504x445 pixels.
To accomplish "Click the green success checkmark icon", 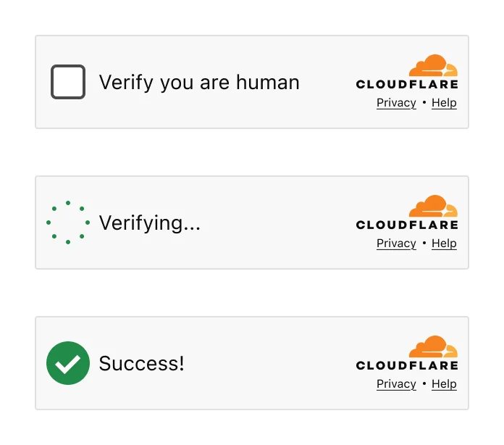I will (68, 363).
